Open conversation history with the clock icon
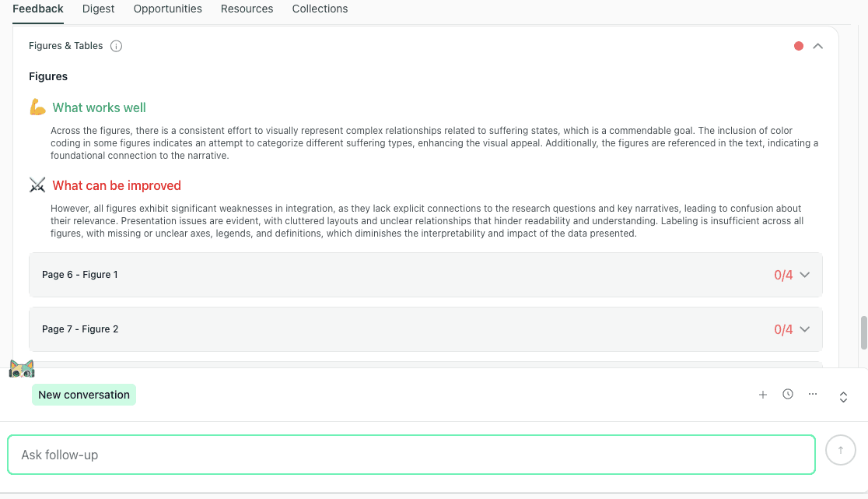 click(788, 394)
